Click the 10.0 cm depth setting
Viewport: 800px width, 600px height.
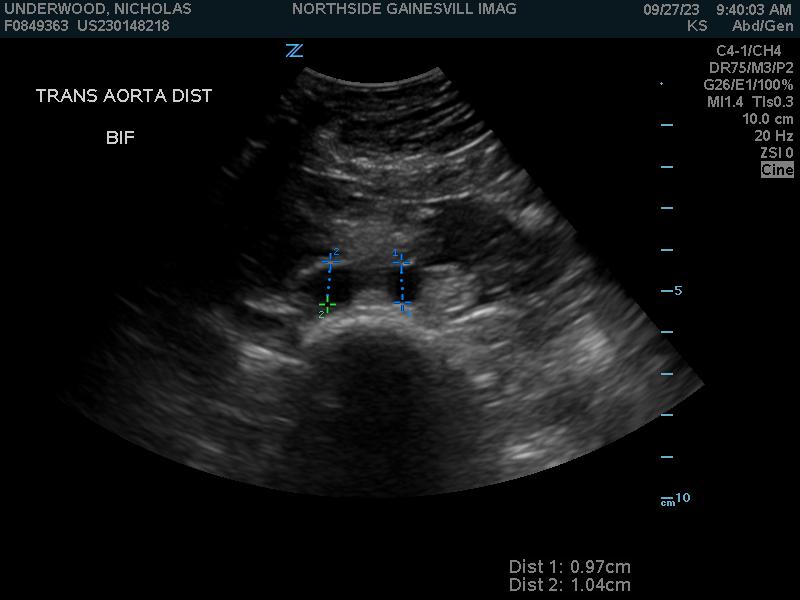(x=767, y=119)
